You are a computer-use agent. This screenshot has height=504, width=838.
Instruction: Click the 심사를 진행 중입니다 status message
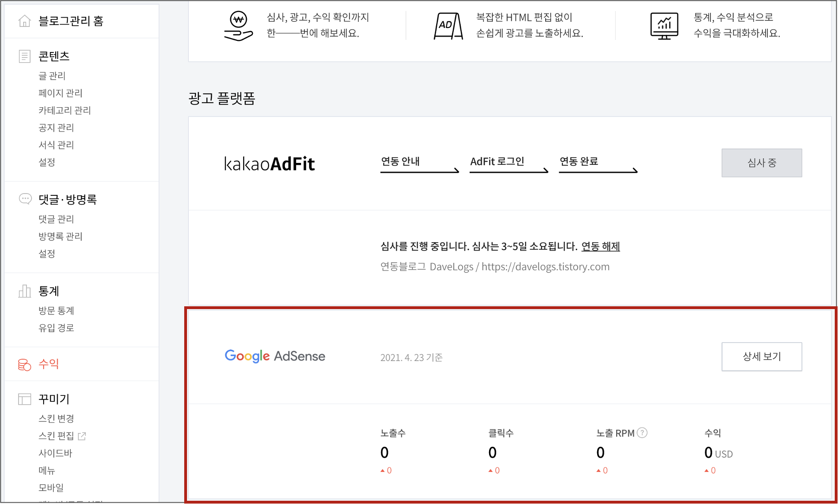tap(479, 246)
